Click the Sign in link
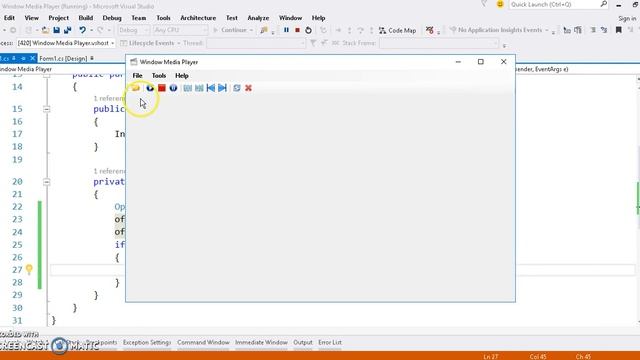640x360 pixels. click(x=627, y=18)
